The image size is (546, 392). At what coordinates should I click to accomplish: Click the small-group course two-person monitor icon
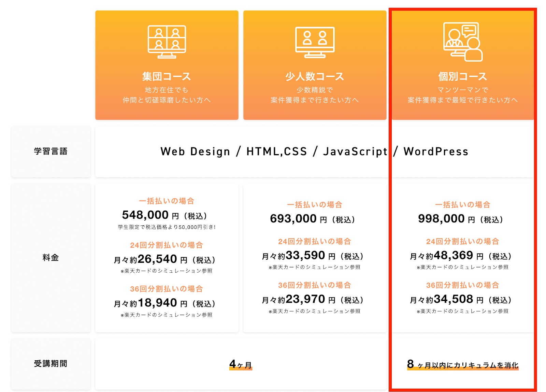tap(315, 42)
